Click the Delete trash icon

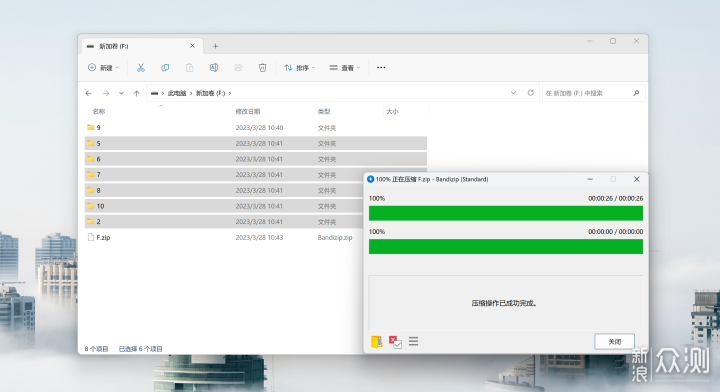262,67
